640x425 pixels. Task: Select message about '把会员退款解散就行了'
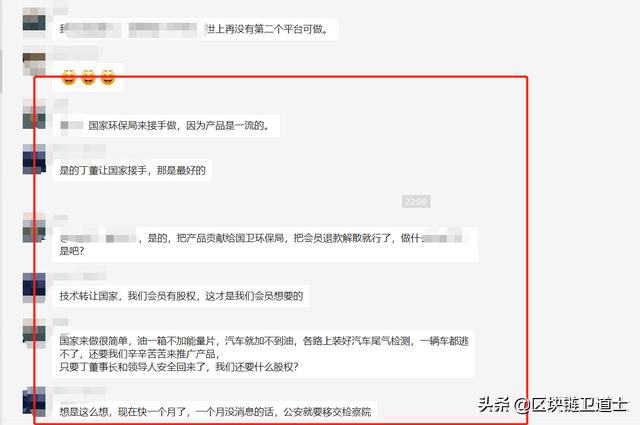pyautogui.click(x=265, y=244)
